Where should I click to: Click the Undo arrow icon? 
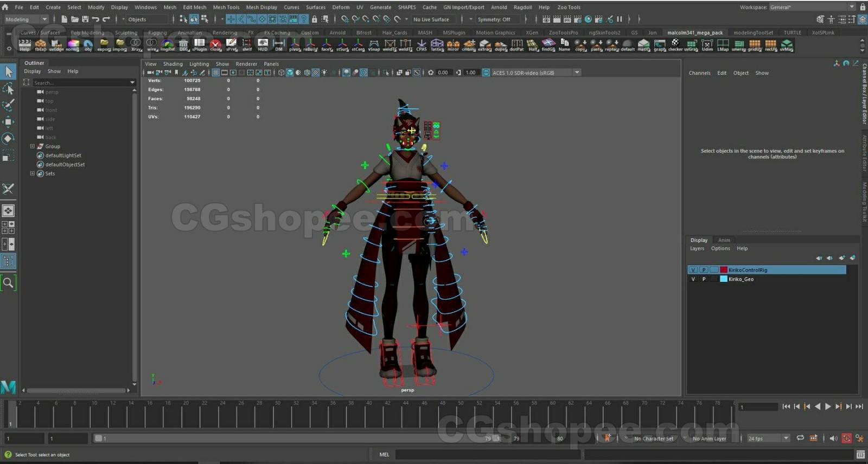coord(95,19)
